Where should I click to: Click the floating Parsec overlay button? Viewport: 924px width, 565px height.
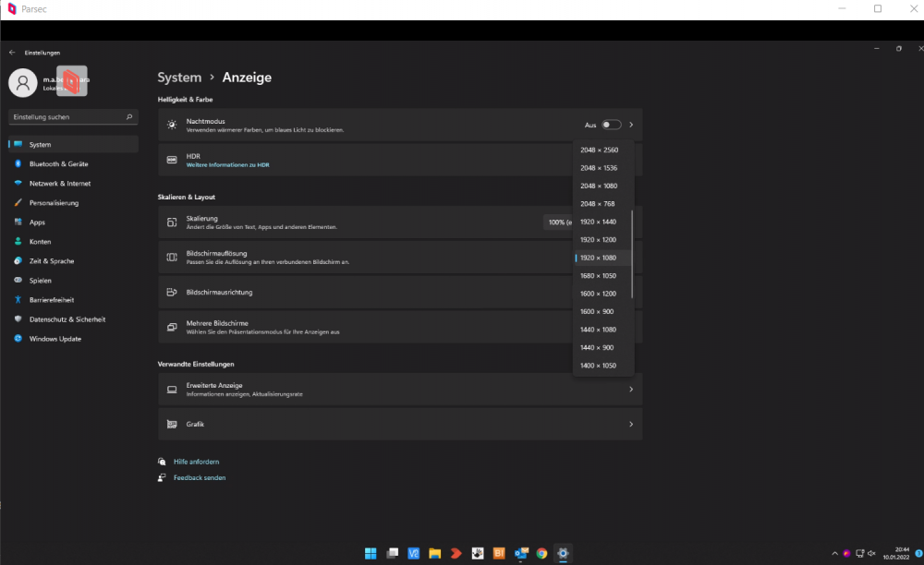[72, 81]
